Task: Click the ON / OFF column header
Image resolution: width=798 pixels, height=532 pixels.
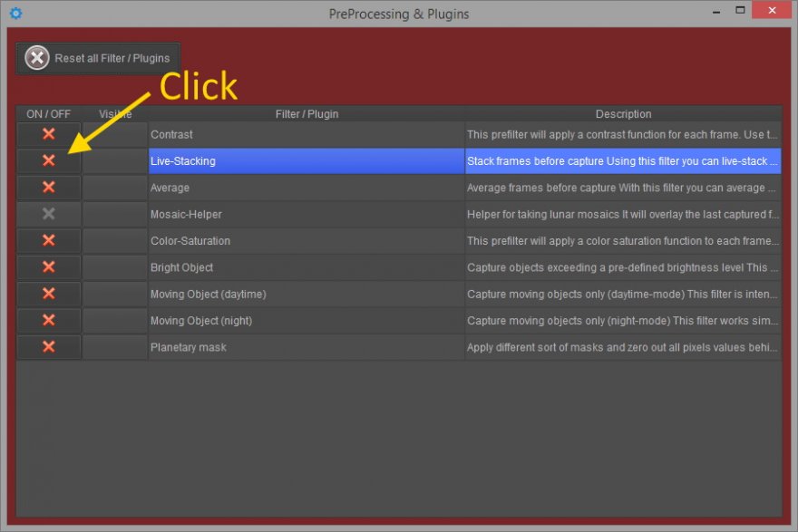Action: [x=49, y=114]
